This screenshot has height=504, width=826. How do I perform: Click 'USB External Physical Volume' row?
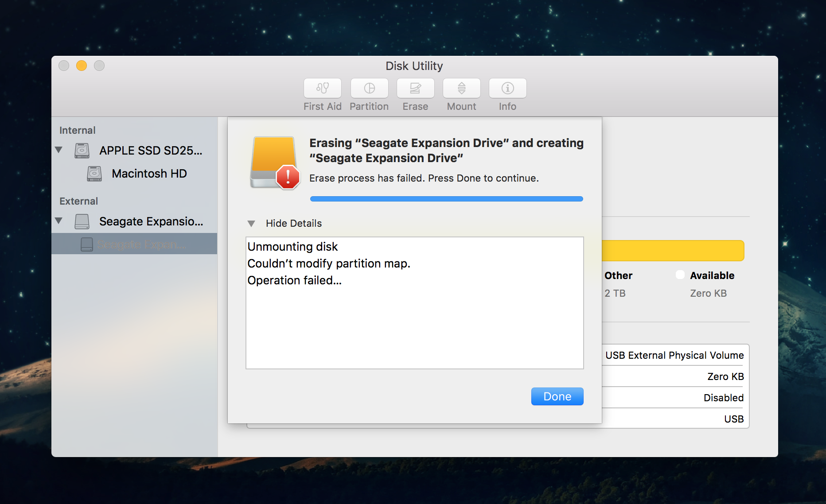tap(674, 355)
